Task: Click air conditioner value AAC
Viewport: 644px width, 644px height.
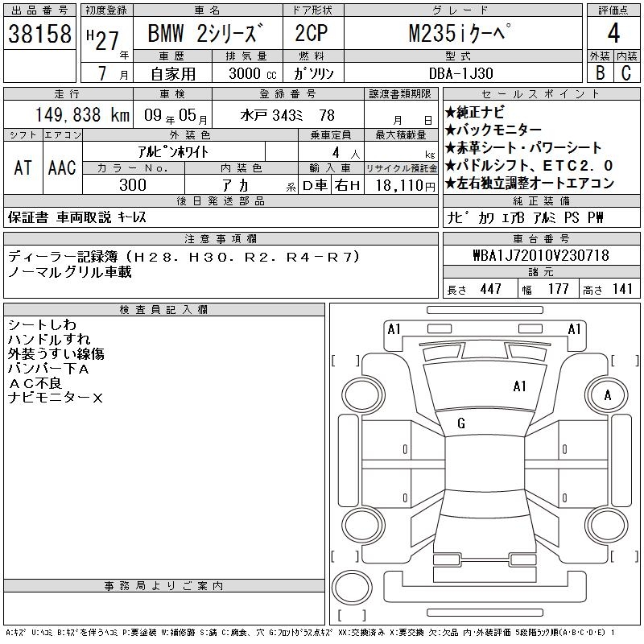Action: click(62, 167)
